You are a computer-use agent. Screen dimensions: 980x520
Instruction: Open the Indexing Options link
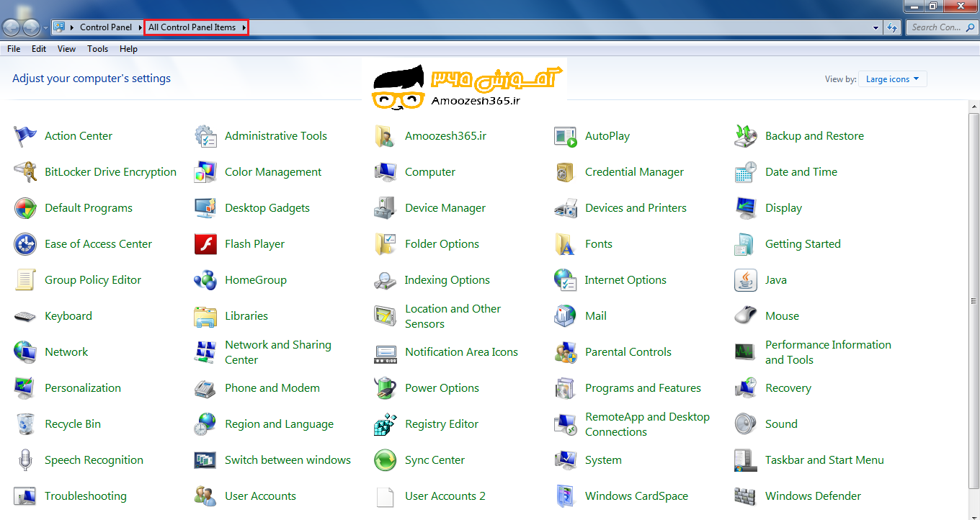coord(447,280)
